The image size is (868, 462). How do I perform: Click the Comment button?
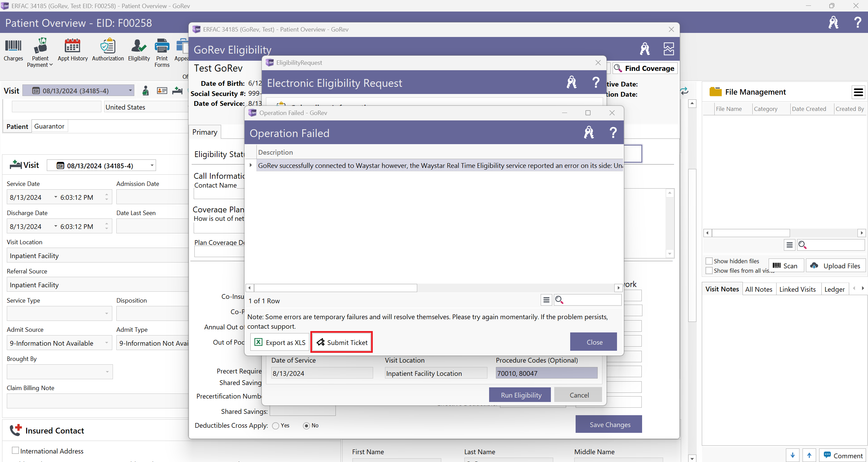pyautogui.click(x=843, y=456)
